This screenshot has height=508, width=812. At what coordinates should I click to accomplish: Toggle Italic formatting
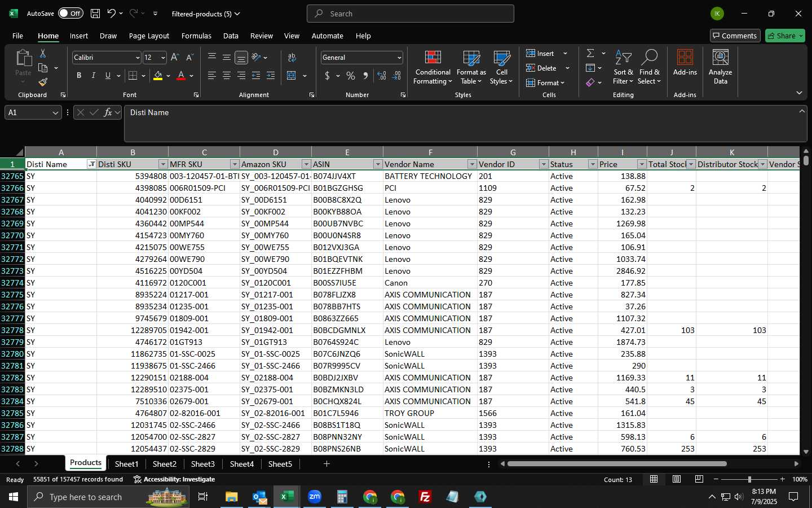[x=94, y=76]
